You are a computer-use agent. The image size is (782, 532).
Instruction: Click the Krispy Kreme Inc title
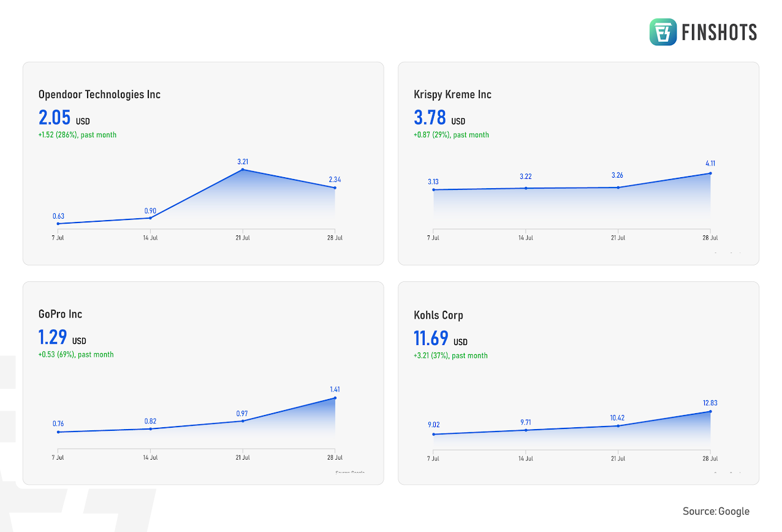coord(452,94)
